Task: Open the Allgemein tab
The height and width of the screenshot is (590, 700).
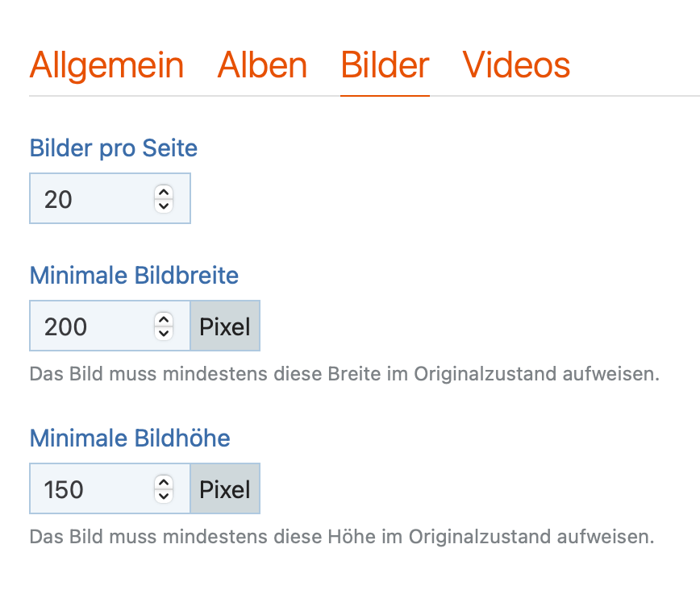Action: 106,65
